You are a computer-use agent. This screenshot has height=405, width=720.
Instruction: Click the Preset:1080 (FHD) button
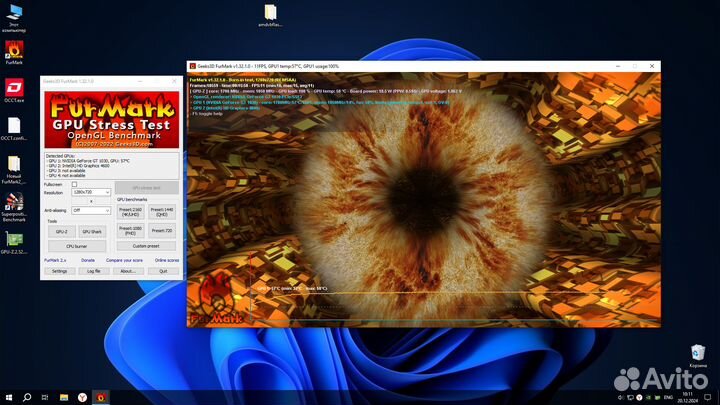tap(130, 230)
